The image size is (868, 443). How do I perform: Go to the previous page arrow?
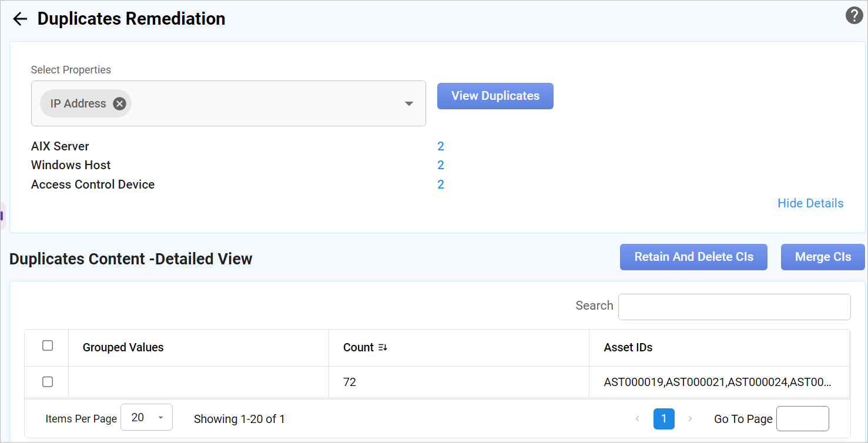coord(638,419)
